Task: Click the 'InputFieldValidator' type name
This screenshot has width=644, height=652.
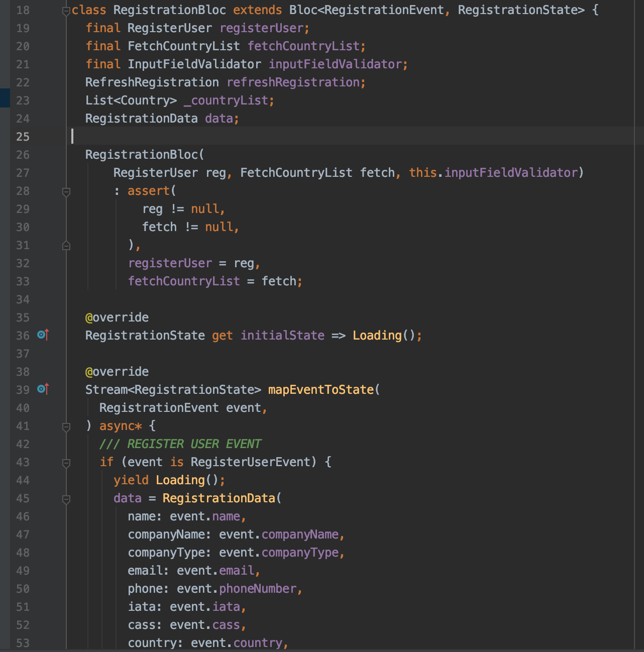Action: 194,64
